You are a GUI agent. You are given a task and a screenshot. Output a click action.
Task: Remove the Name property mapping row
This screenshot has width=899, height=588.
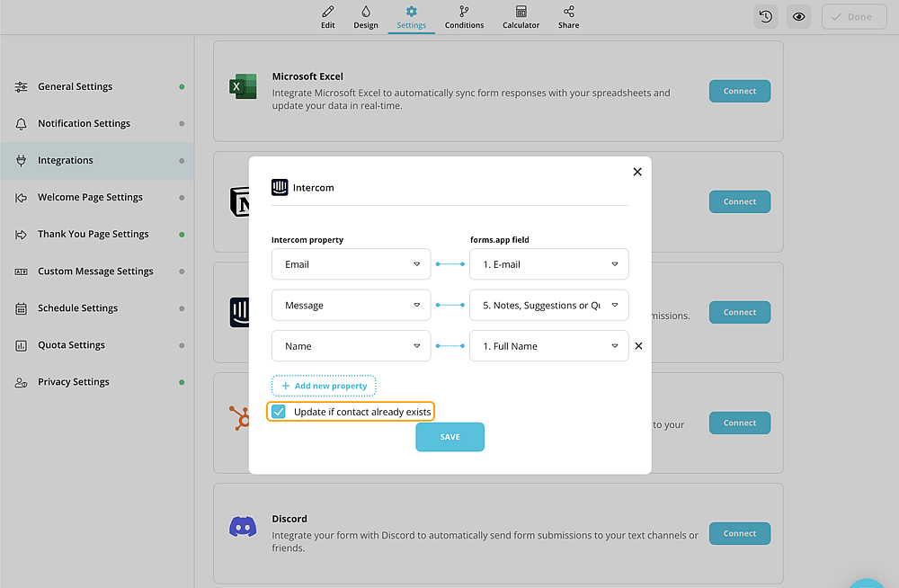[x=638, y=346]
